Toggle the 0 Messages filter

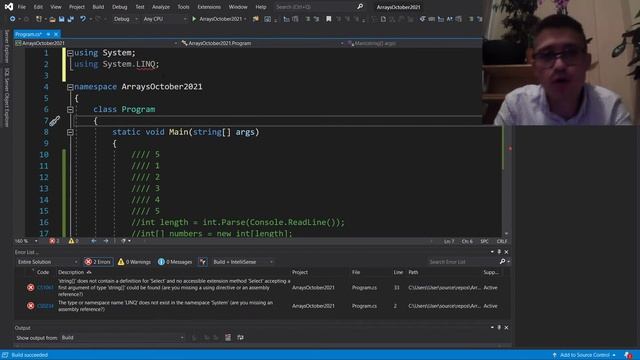[x=175, y=262]
